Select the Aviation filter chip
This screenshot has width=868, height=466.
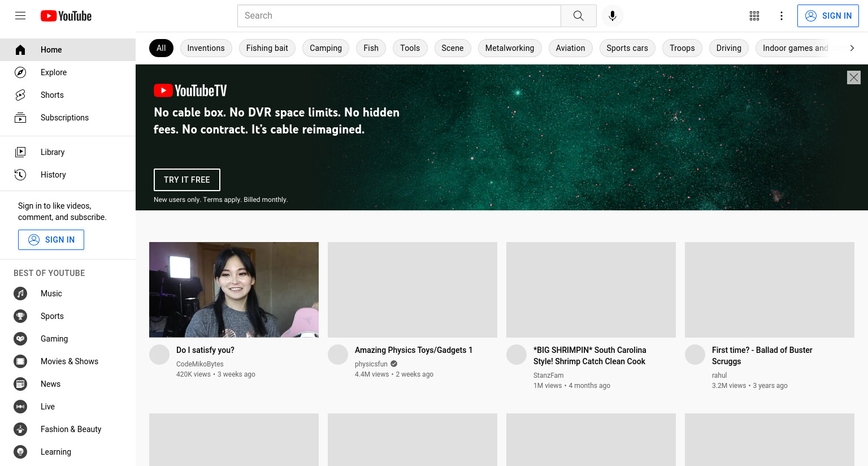pos(571,48)
